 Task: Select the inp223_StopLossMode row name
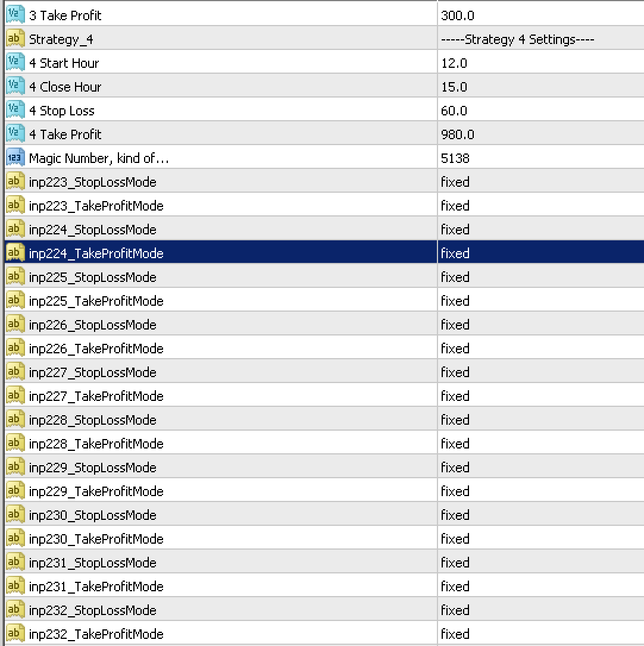(x=93, y=182)
